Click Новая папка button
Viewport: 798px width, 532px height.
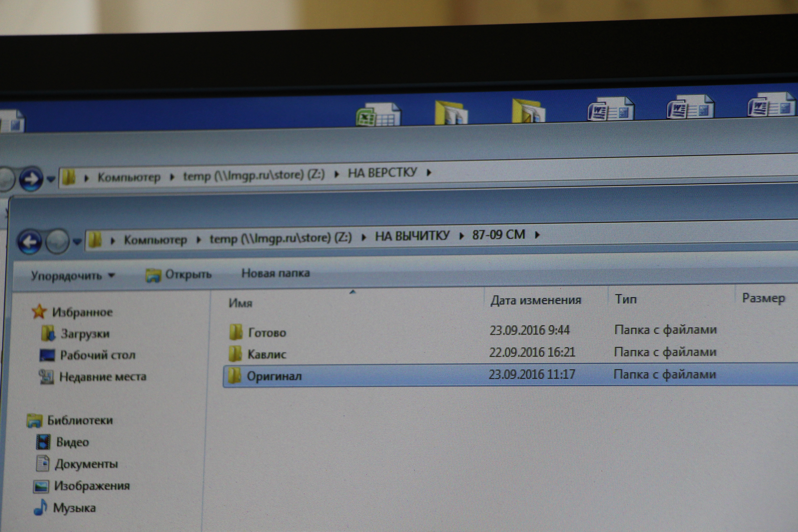point(275,273)
